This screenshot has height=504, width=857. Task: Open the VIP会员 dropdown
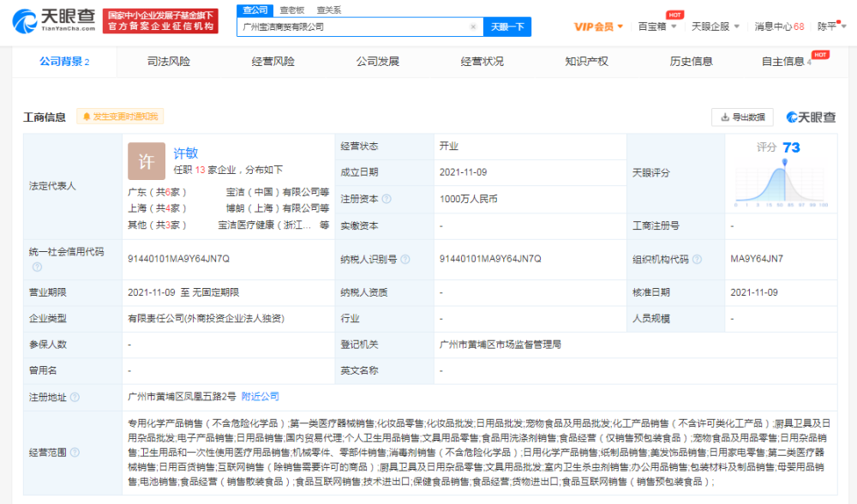(x=599, y=27)
